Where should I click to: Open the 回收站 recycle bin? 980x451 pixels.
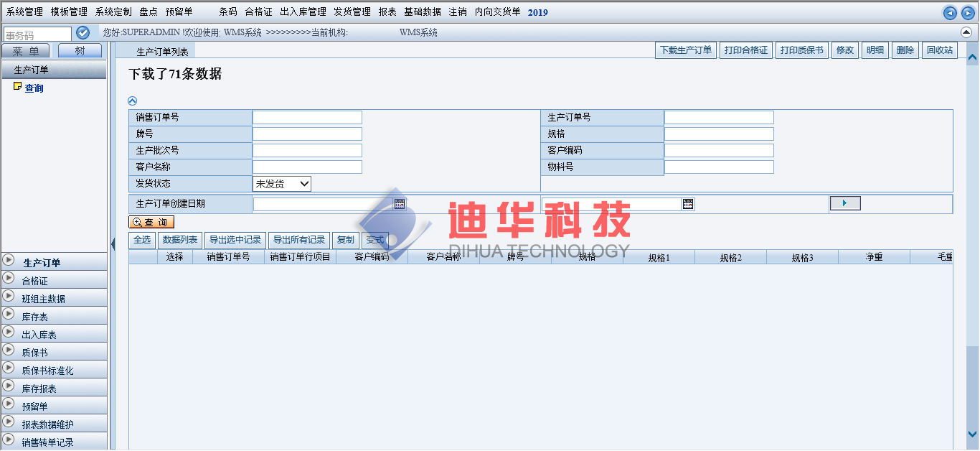(940, 50)
